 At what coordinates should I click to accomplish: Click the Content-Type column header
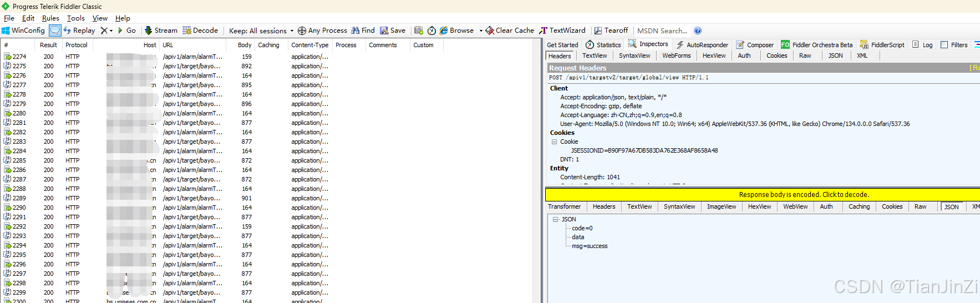click(x=310, y=45)
